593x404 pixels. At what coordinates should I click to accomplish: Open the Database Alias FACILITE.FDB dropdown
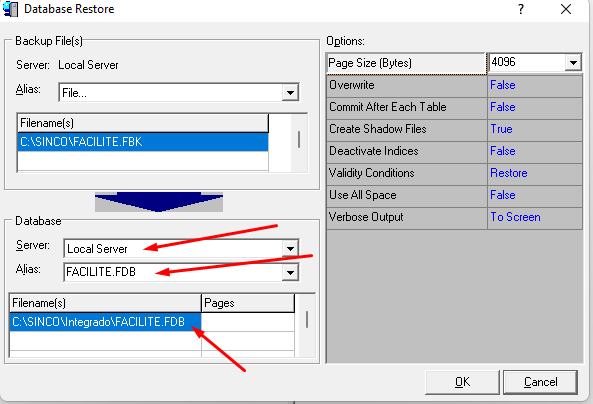coord(290,272)
